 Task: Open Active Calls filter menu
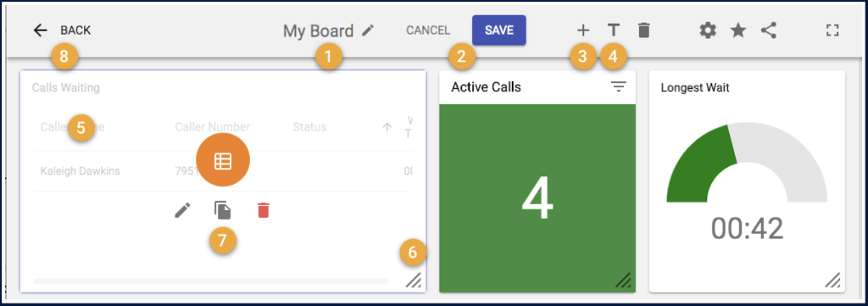pyautogui.click(x=618, y=86)
